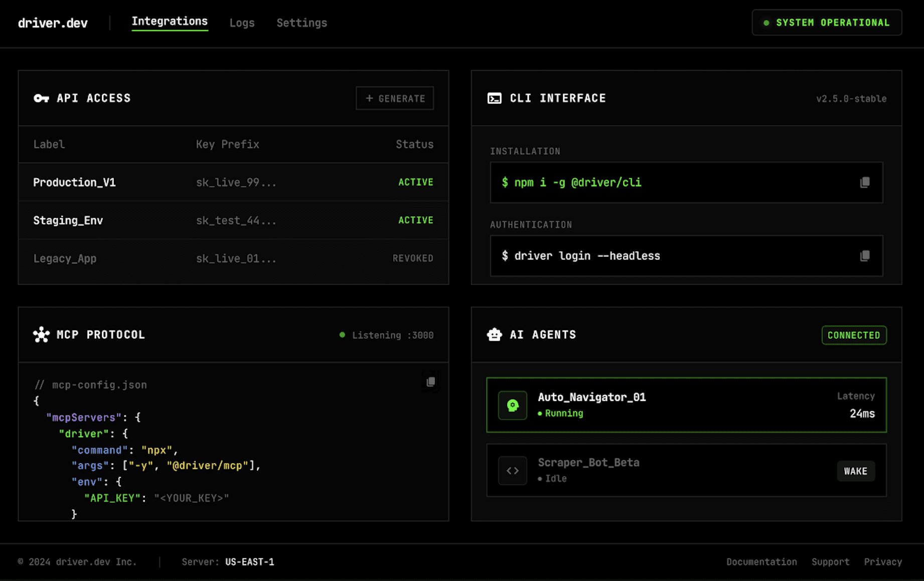Select the Auto_Navigator_01 agent card

pos(686,405)
